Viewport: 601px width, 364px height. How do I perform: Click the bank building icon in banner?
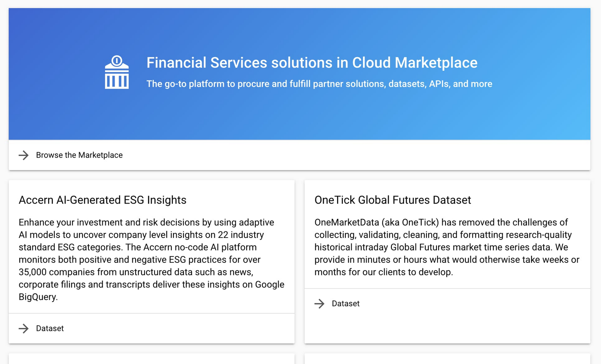click(x=117, y=72)
